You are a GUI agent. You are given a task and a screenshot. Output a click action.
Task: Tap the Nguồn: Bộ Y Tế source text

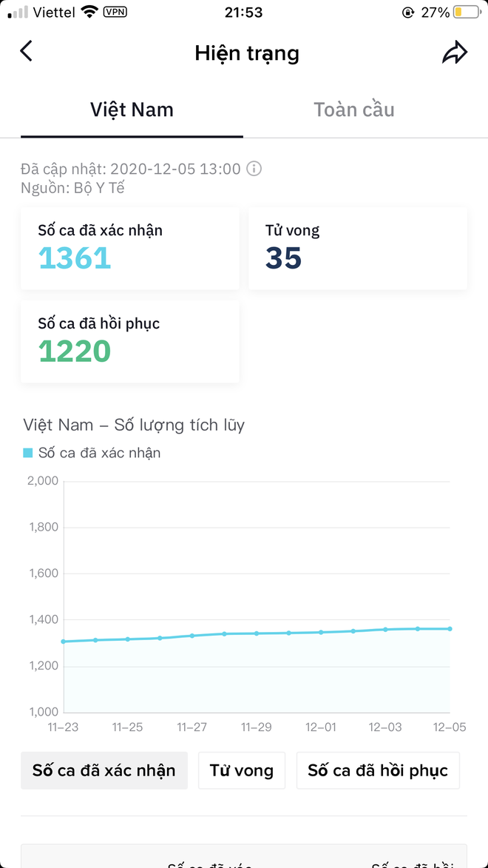(x=72, y=188)
